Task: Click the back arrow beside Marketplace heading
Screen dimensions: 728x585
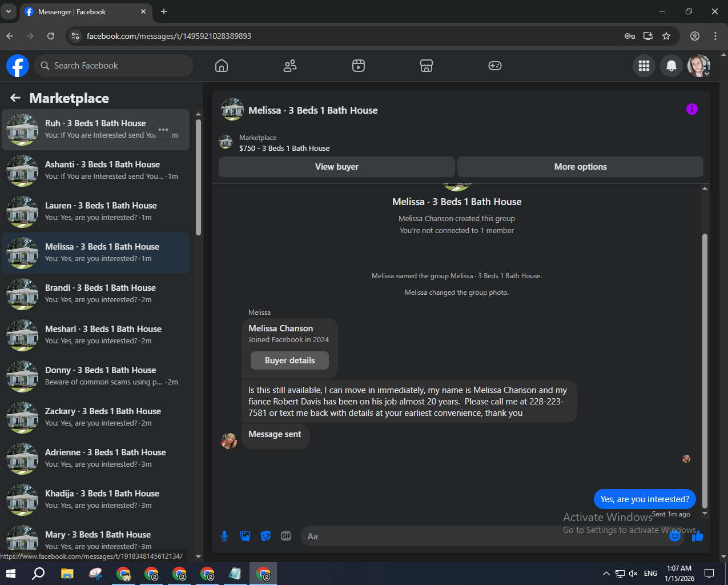Action: tap(15, 98)
